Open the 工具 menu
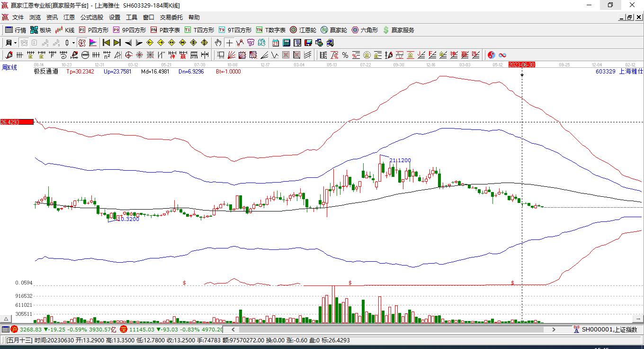This screenshot has width=644, height=349. (132, 18)
